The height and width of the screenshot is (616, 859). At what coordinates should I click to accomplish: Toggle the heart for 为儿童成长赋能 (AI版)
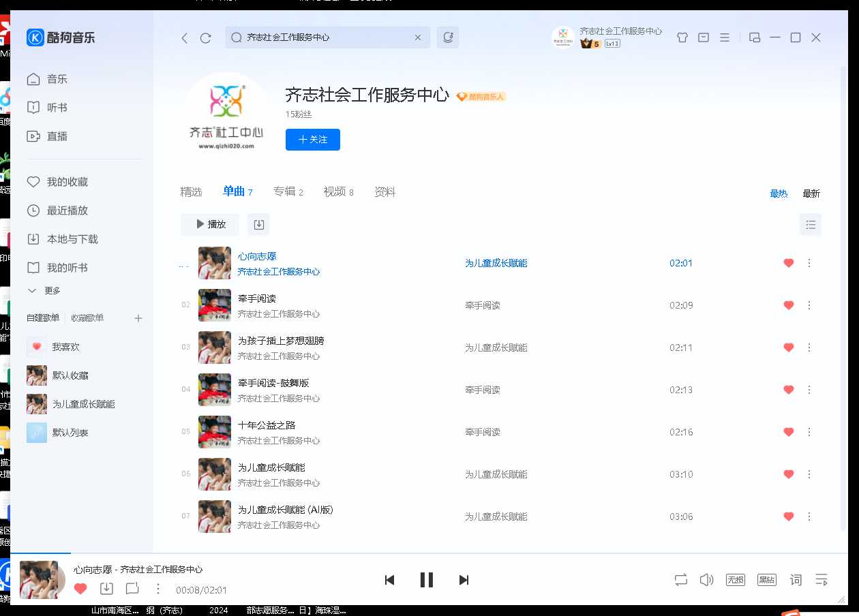click(x=789, y=517)
